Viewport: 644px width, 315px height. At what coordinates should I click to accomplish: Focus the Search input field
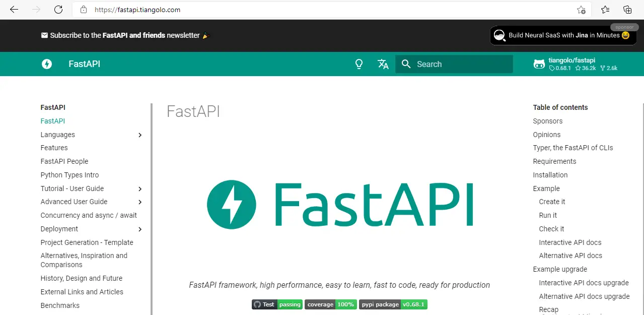pos(454,64)
